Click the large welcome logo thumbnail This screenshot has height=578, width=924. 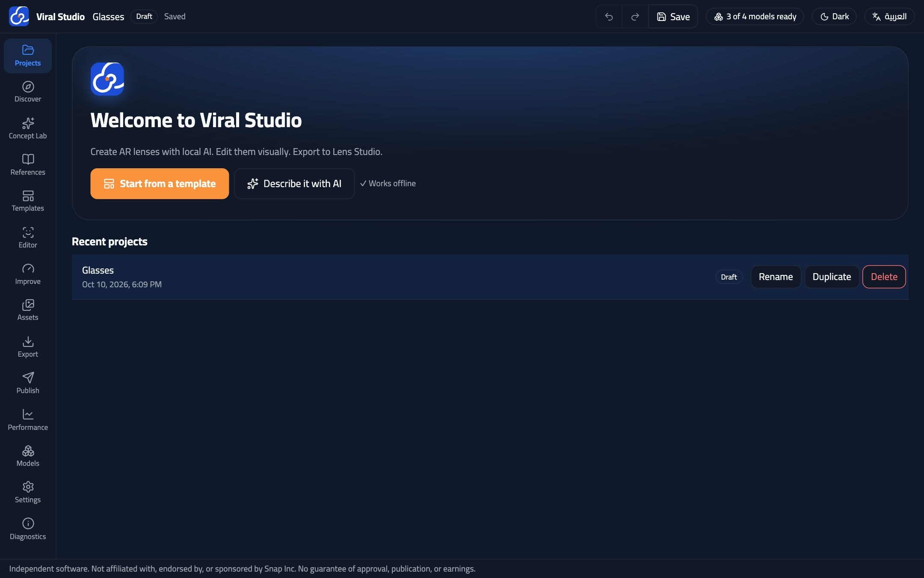click(107, 79)
